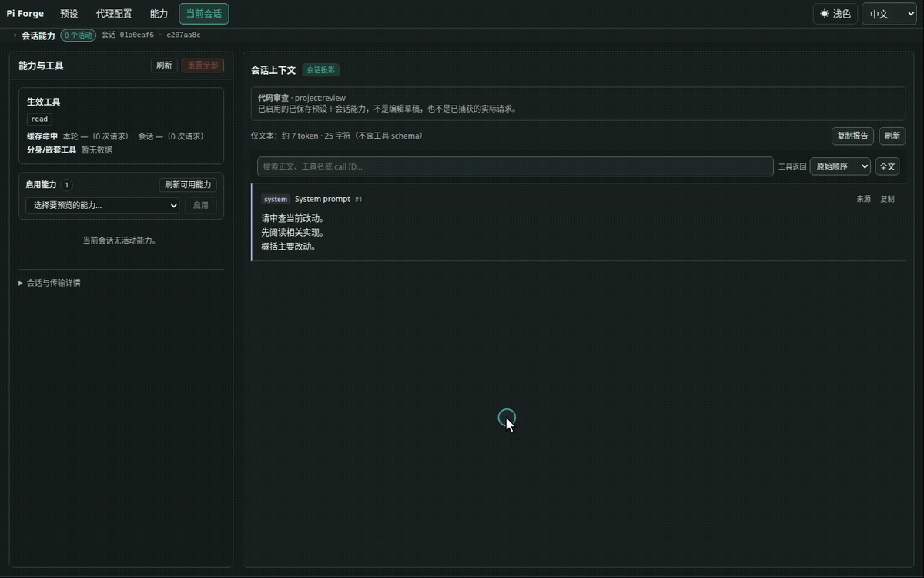Click the 全文 button
This screenshot has height=578, width=924.
pyautogui.click(x=887, y=166)
